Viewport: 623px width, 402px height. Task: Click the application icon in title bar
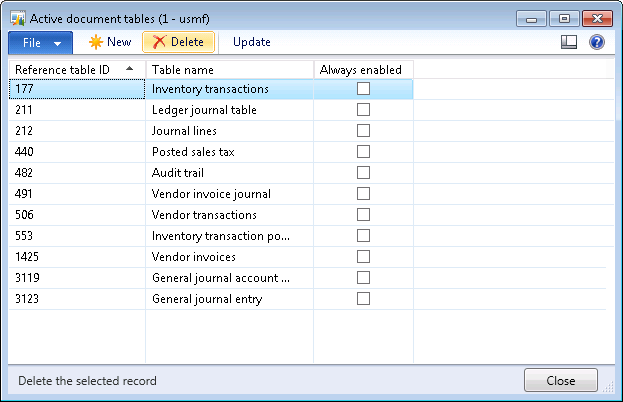coord(18,17)
